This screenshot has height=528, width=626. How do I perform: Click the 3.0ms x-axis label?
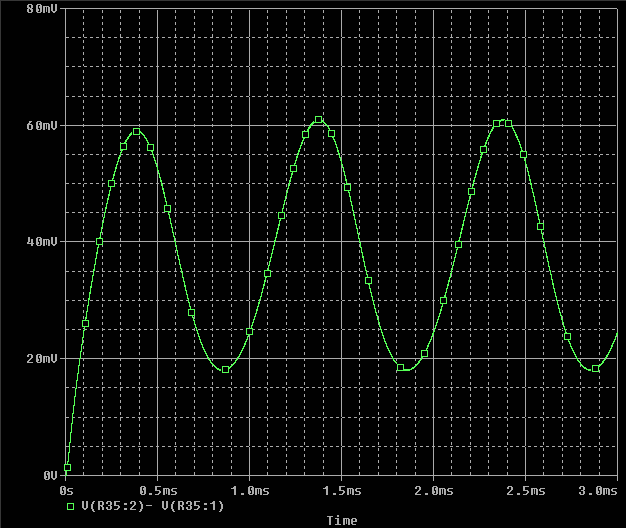click(598, 490)
